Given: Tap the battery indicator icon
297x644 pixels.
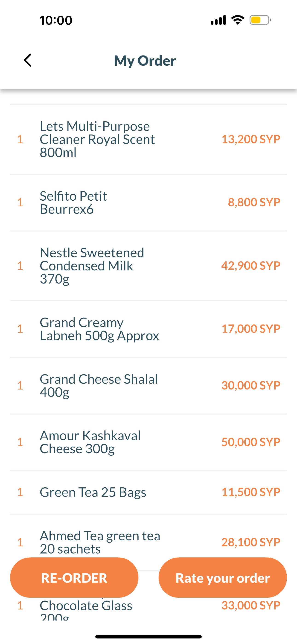Looking at the screenshot, I should [x=260, y=20].
